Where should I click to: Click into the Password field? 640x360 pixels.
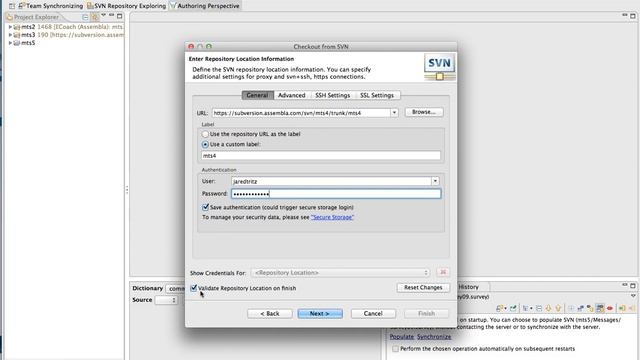[x=336, y=193]
